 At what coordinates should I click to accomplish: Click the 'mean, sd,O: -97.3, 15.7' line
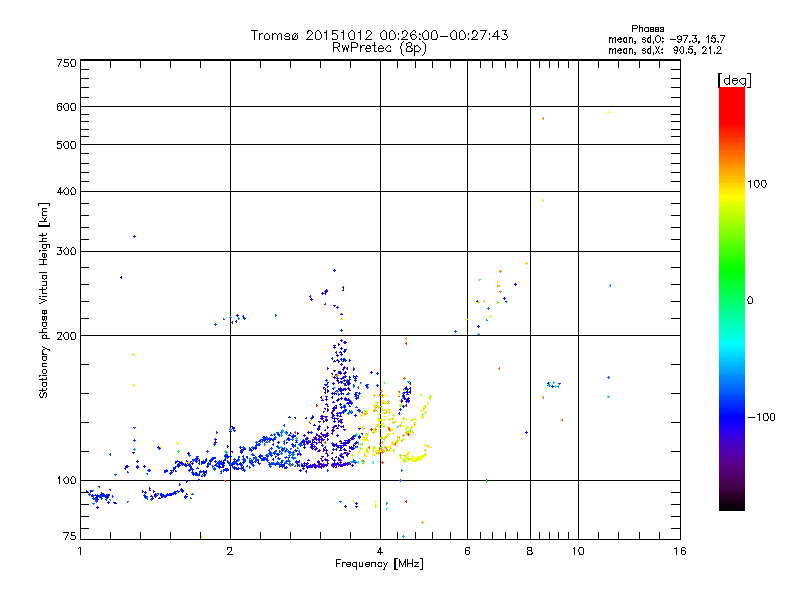tap(666, 39)
